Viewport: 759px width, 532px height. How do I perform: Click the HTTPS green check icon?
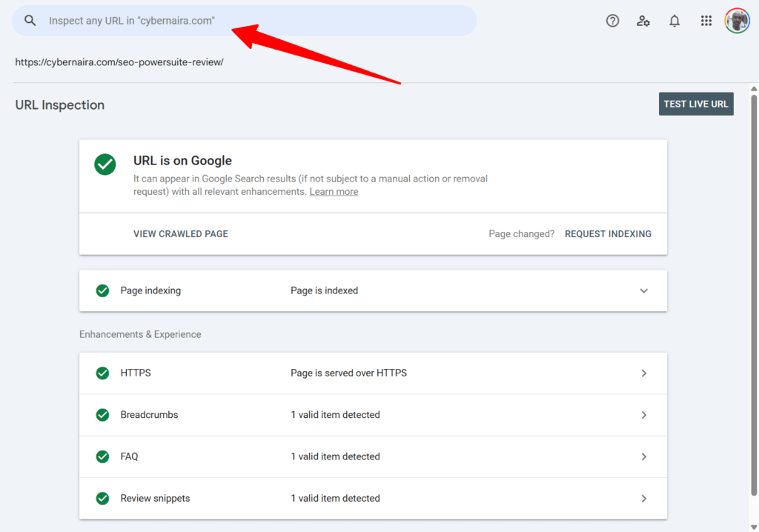[102, 373]
